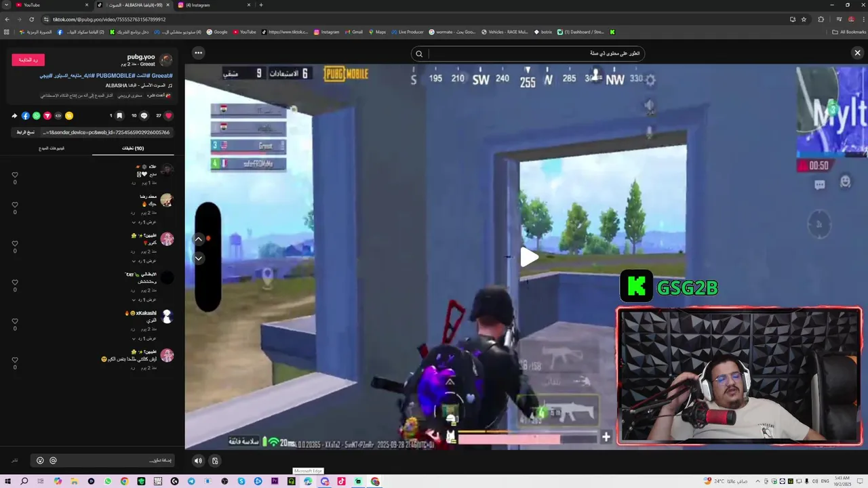This screenshot has height=488, width=868.
Task: Click the red send-to-friends icon
Action: [47, 116]
